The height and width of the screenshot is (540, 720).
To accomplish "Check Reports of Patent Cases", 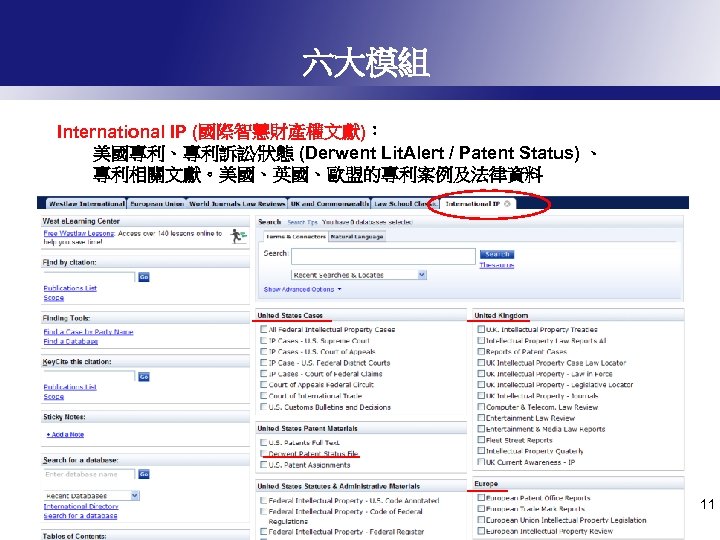I will point(481,351).
